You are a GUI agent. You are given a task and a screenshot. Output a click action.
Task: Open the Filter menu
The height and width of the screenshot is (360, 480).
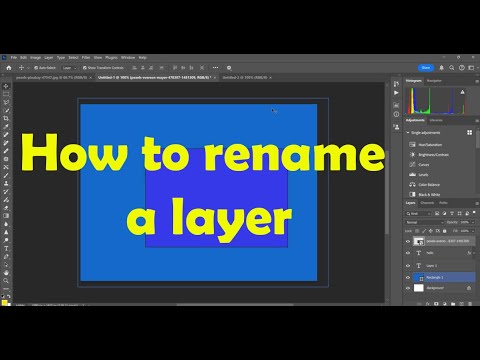coord(86,57)
